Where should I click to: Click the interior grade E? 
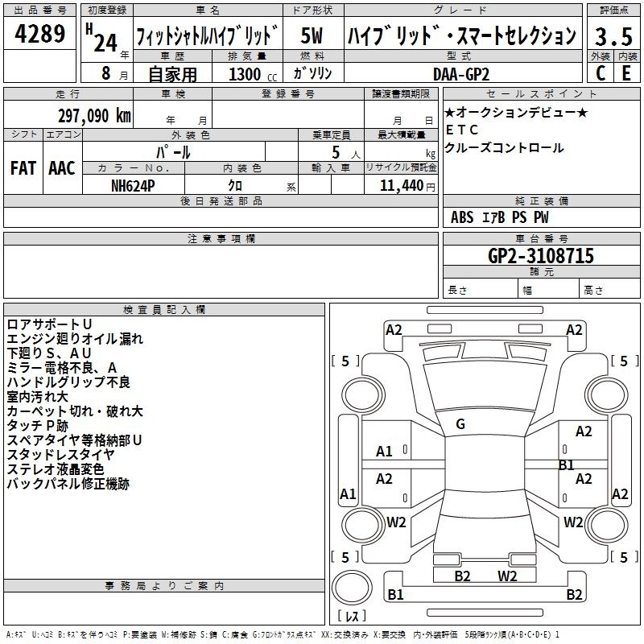coord(626,72)
